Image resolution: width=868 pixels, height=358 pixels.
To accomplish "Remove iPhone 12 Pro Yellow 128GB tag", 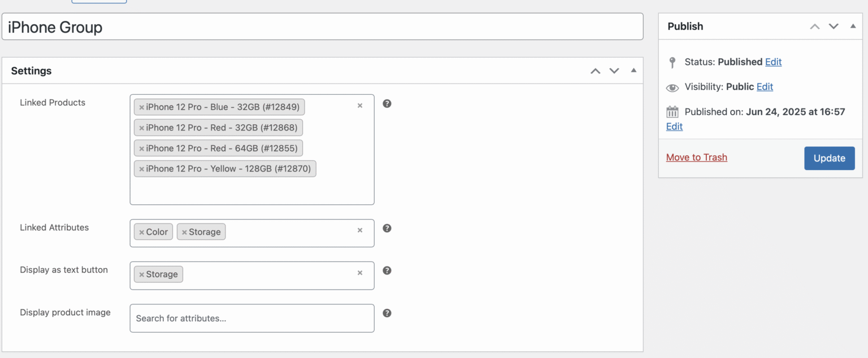I will point(141,168).
